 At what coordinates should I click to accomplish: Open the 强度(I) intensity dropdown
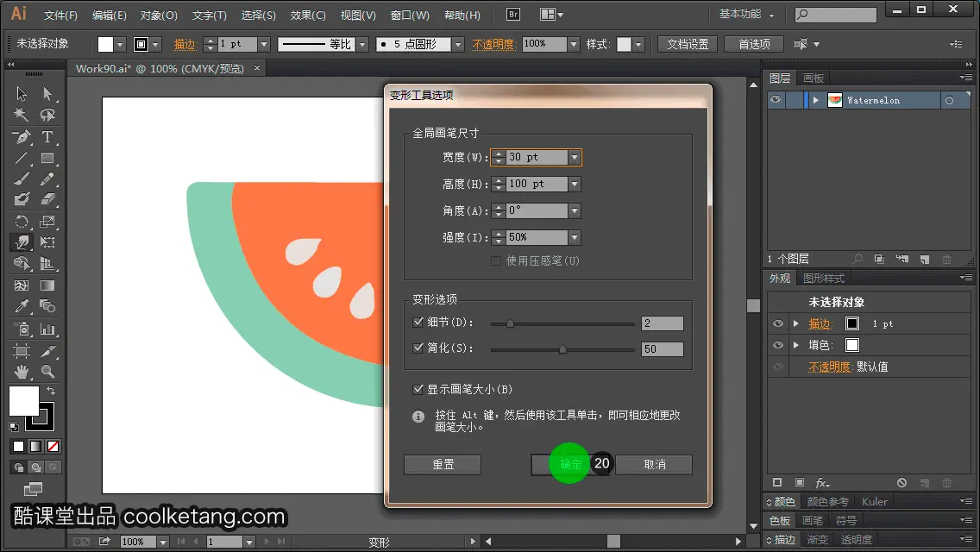[575, 237]
